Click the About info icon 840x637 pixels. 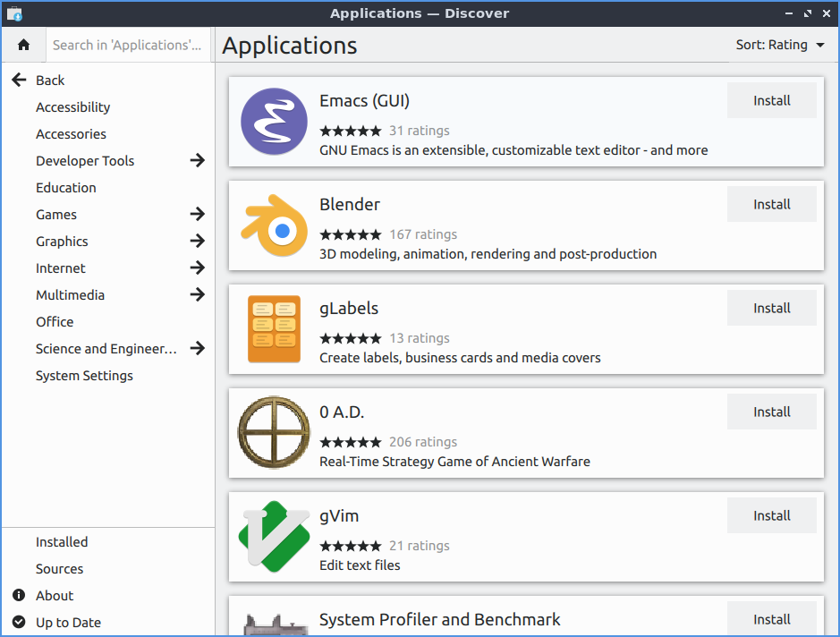19,596
